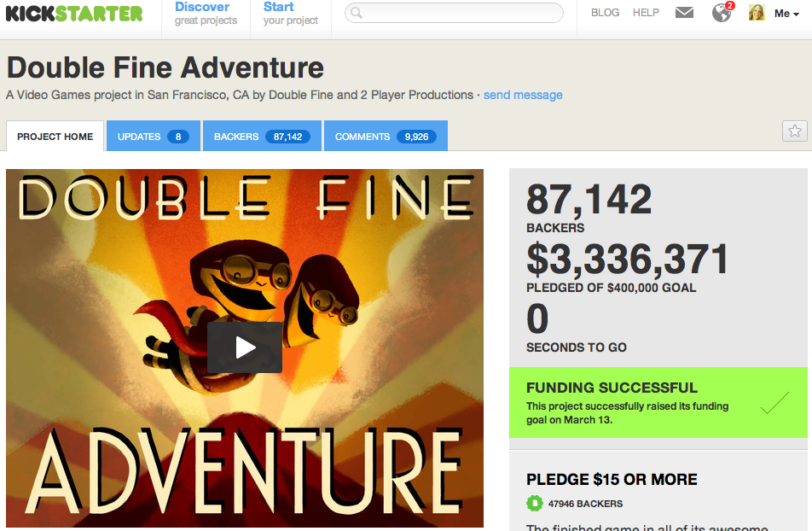Switch to the Updates tab

(x=154, y=136)
